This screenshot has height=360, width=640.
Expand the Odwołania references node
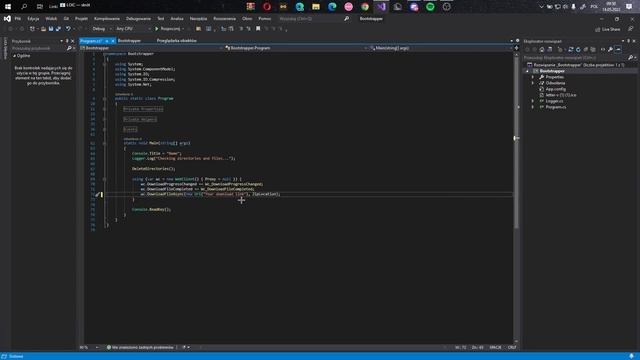pos(533,83)
